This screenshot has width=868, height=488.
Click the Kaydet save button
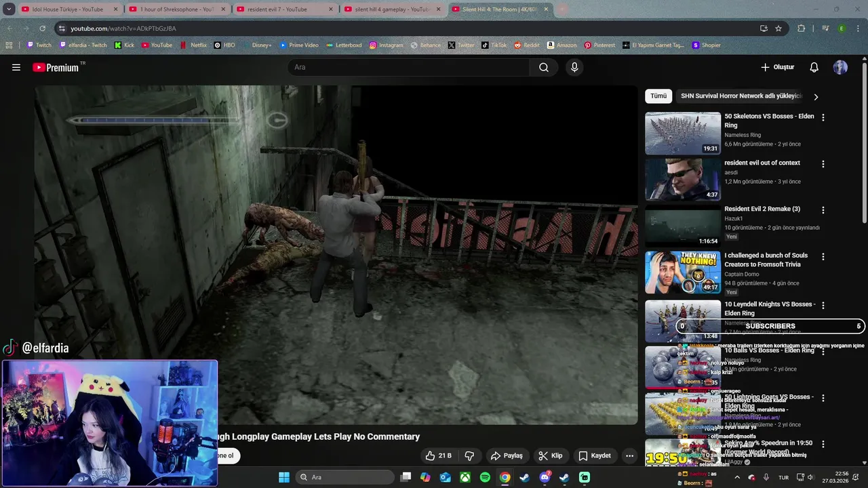pos(594,455)
